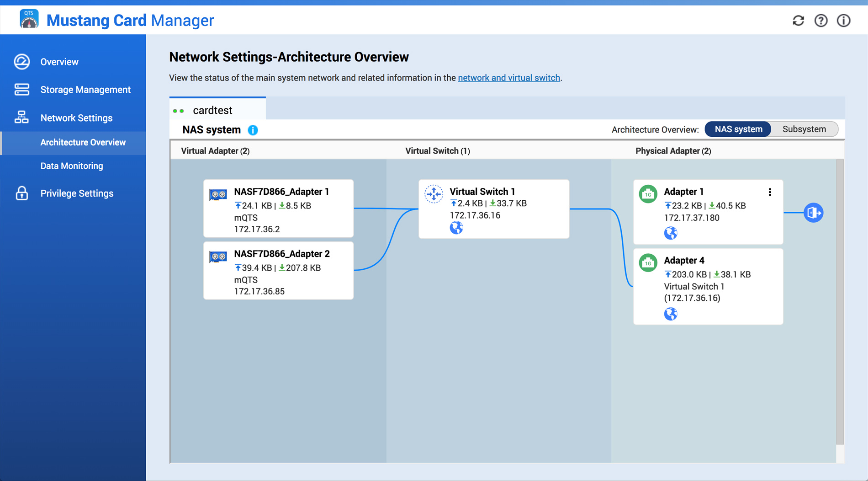This screenshot has width=868, height=481.
Task: Click the Virtual Switch (1) column header
Action: (438, 151)
